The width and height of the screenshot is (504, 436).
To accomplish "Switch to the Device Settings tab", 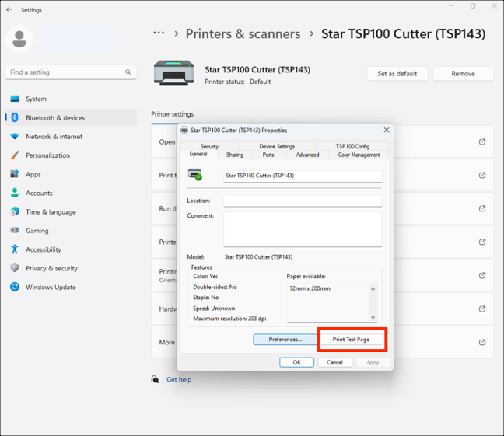I will tap(277, 147).
